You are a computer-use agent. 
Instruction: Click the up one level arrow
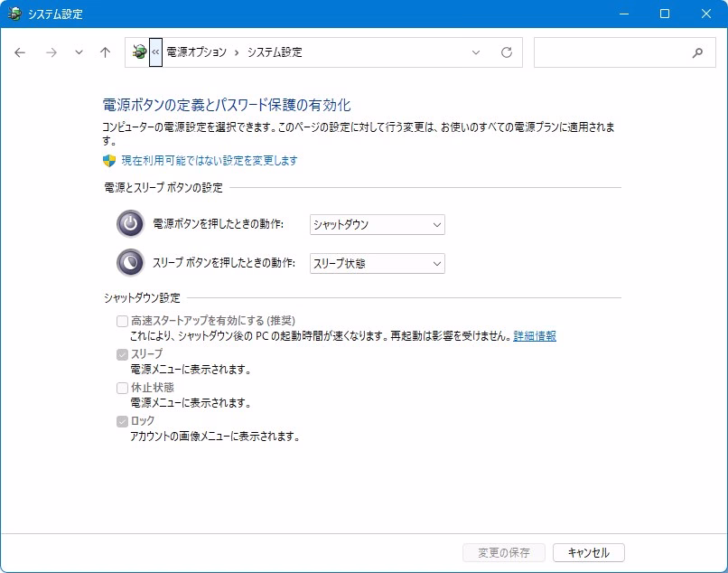pos(105,52)
